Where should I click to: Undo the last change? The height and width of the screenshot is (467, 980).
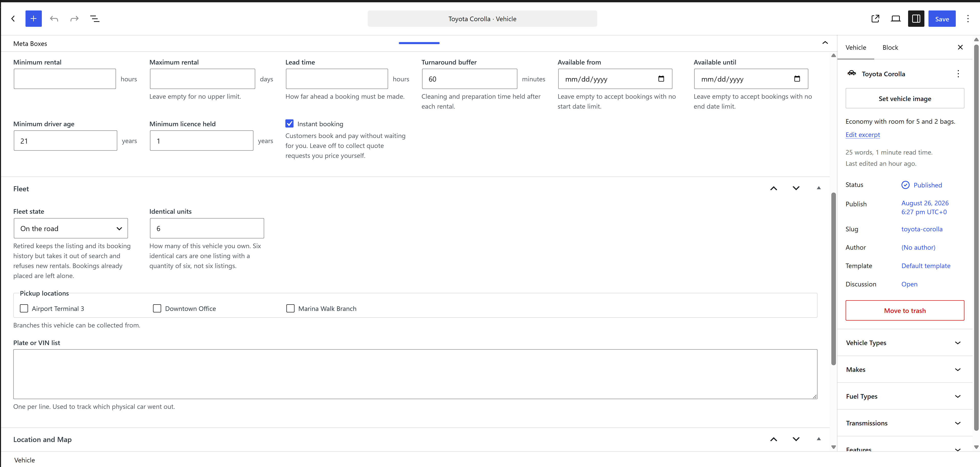pos(54,19)
